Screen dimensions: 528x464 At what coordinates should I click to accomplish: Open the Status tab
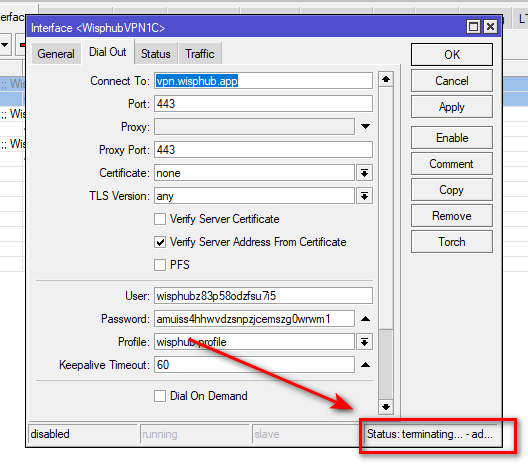click(156, 54)
